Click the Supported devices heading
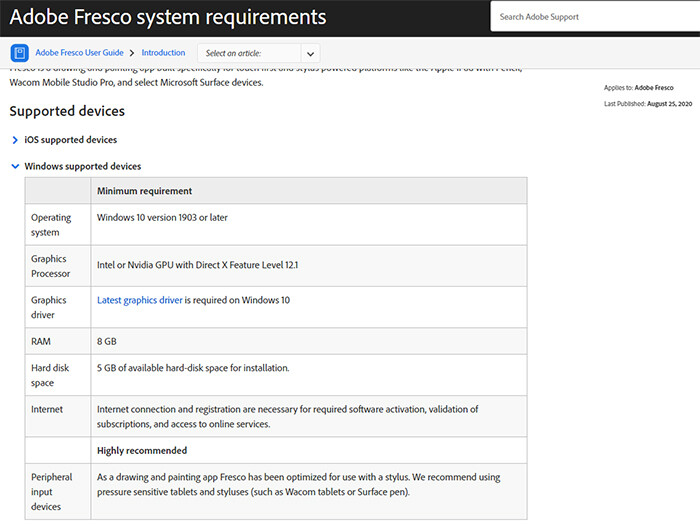The width and height of the screenshot is (700, 526). [x=67, y=111]
